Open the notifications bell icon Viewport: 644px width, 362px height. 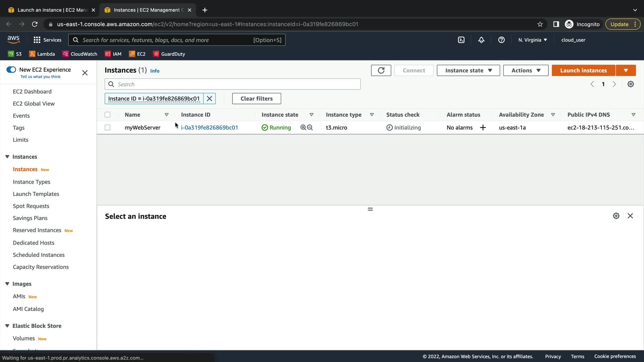pos(481,40)
